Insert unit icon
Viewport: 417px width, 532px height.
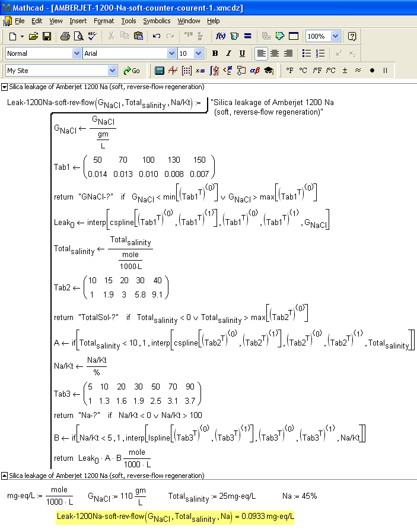234,36
